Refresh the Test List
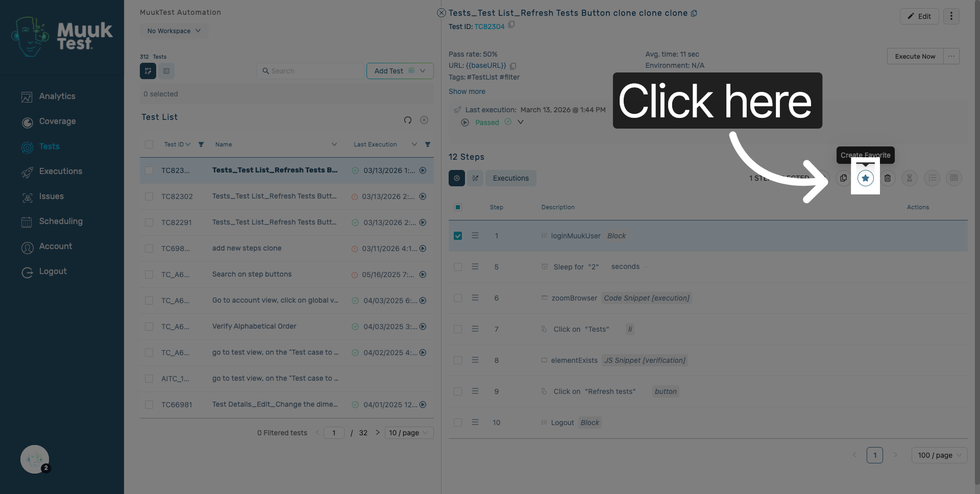The height and width of the screenshot is (494, 980). [408, 120]
